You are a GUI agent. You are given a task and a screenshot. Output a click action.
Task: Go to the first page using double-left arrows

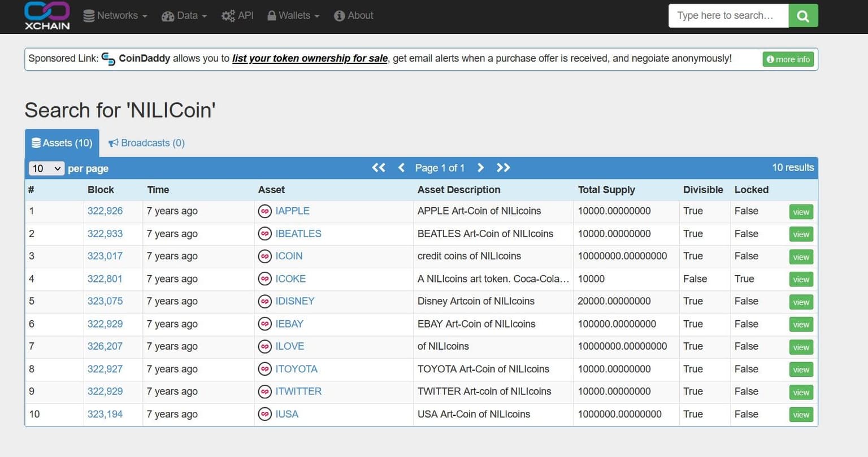378,168
